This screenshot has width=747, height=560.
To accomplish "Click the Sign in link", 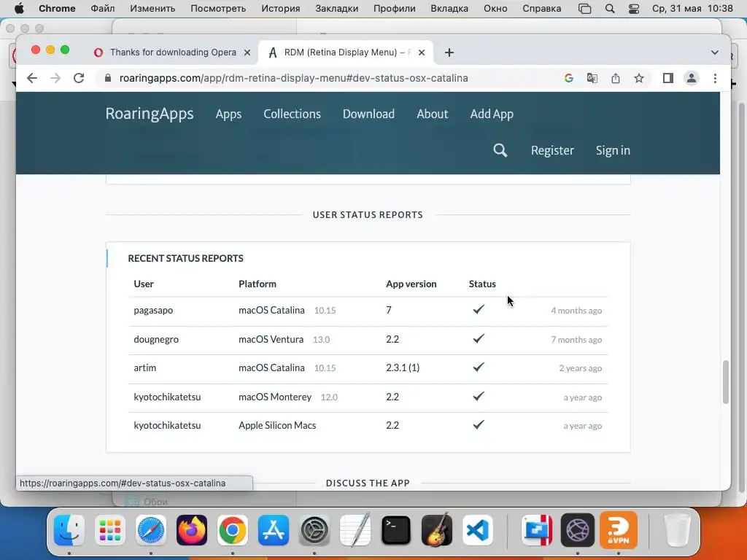I will pos(613,150).
